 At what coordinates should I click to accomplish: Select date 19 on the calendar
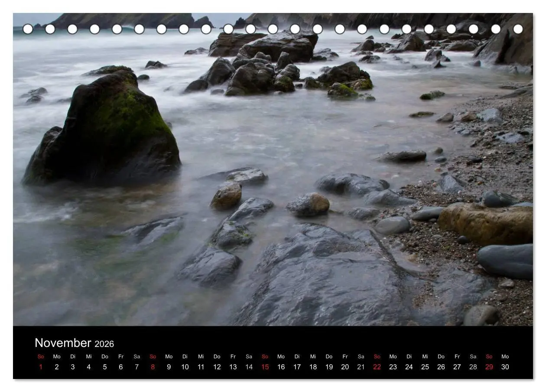[x=329, y=367]
